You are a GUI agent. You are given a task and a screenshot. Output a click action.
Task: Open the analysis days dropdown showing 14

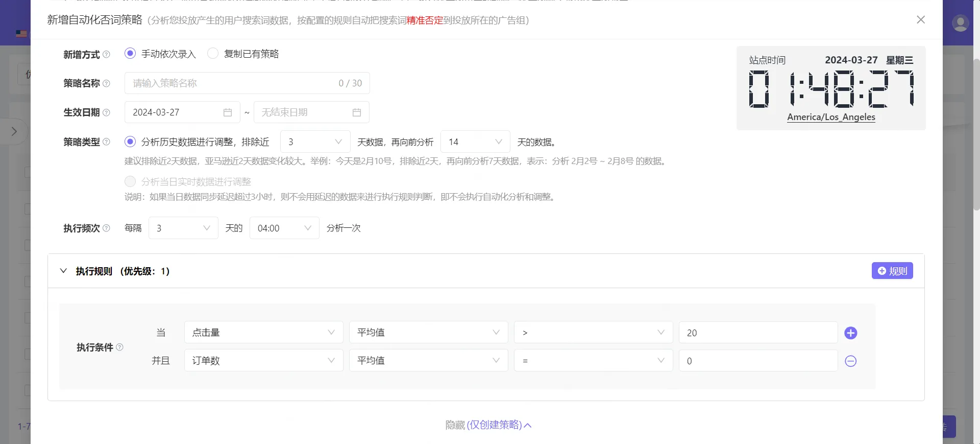475,142
